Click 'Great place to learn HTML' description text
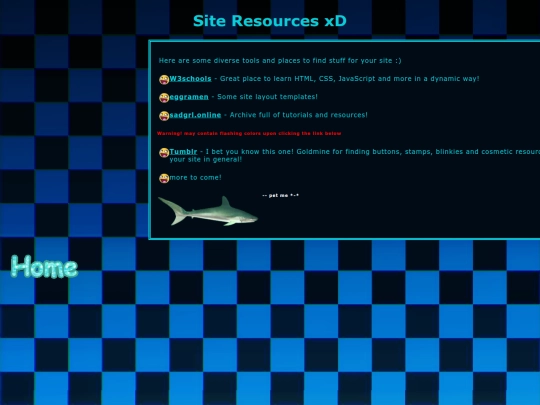540x405 pixels. 349,79
